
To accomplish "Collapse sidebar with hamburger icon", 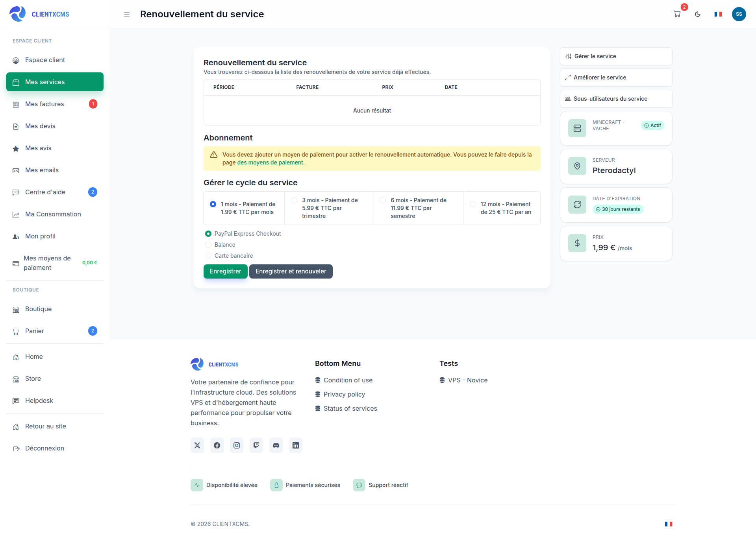I will 127,14.
